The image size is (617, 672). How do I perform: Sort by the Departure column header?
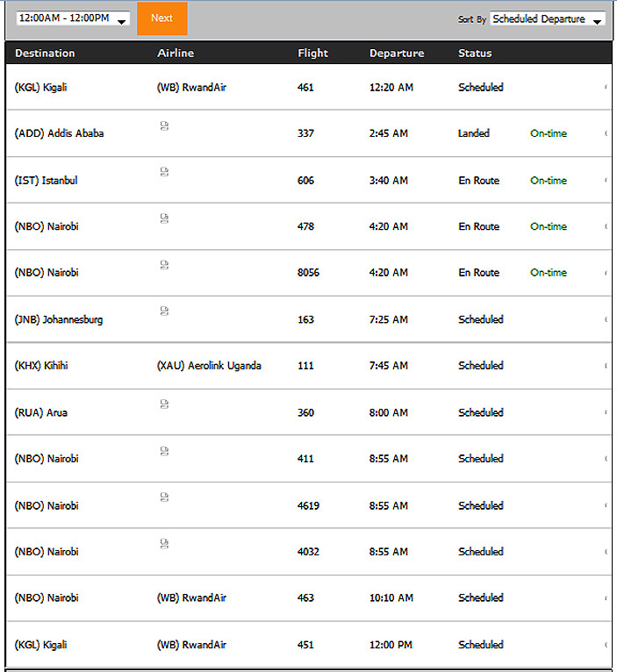click(x=397, y=54)
